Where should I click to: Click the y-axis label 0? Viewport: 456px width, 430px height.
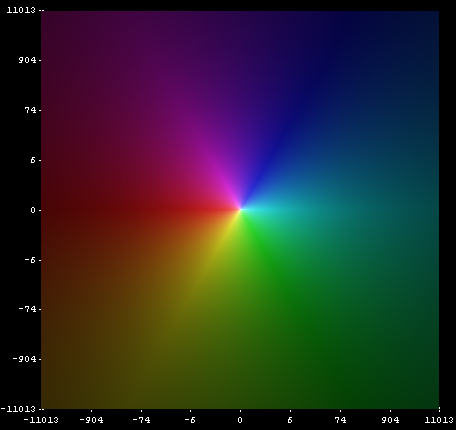tap(33, 210)
